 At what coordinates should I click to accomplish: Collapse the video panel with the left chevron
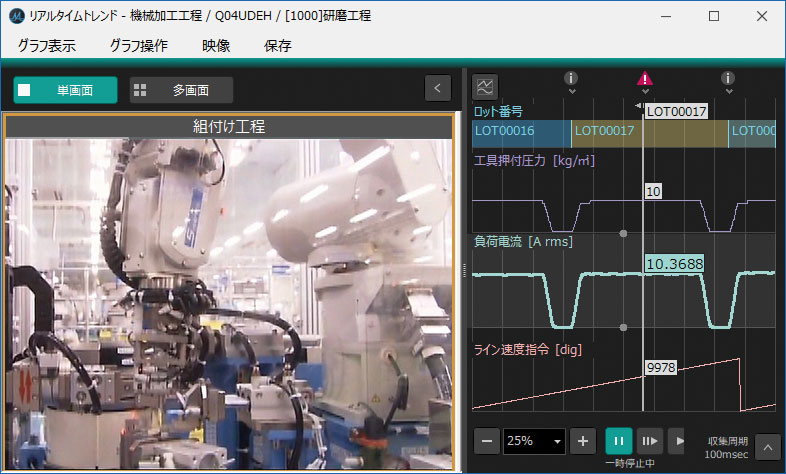pyautogui.click(x=437, y=89)
